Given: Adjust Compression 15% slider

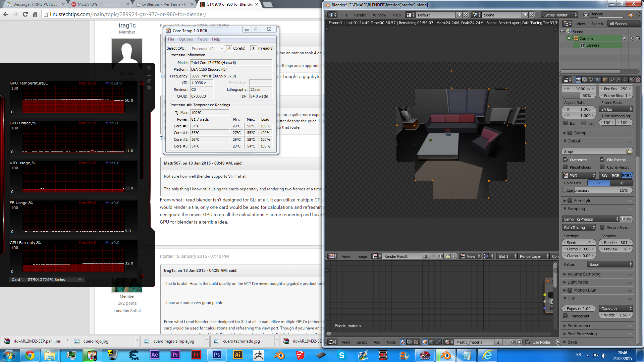Looking at the screenshot, I should [597, 190].
